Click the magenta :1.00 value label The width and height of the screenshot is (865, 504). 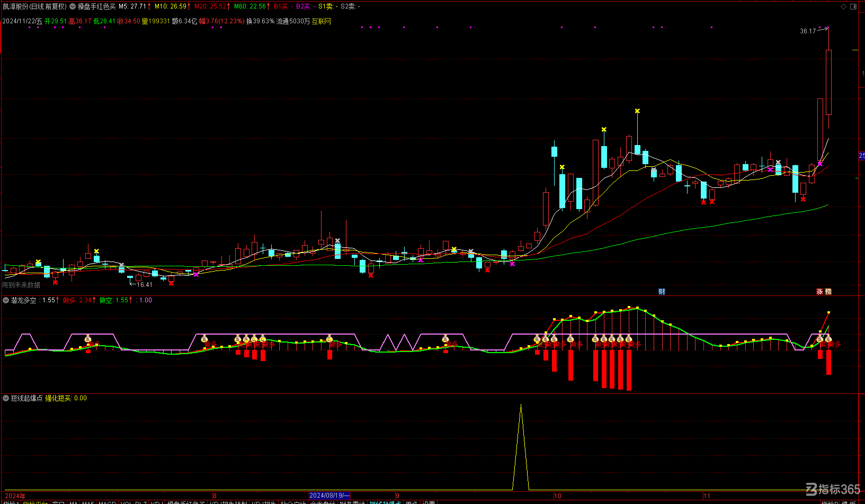144,300
